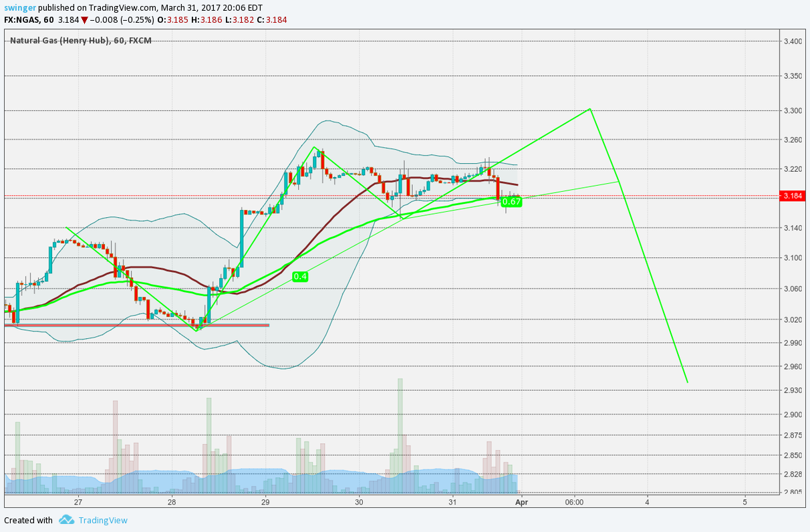Image resolution: width=810 pixels, height=532 pixels.
Task: Click the 3.020 price axis label
Action: (792, 319)
